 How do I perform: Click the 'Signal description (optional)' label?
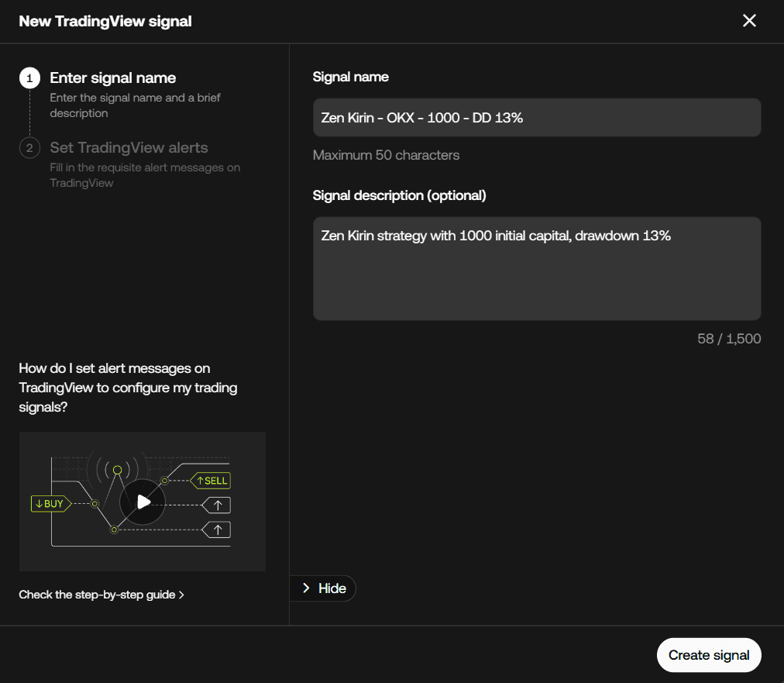coord(399,195)
